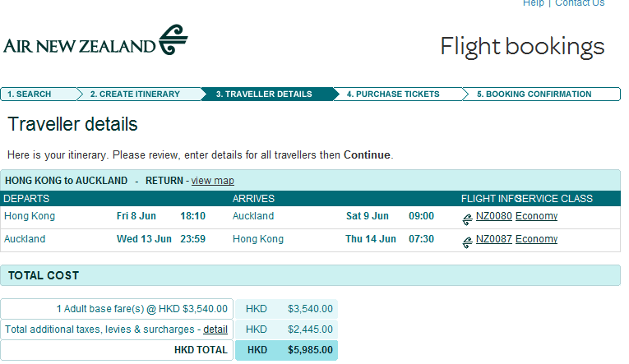This screenshot has height=364, width=629.
Task: Click Auckland departure city in second row
Action: coord(25,240)
